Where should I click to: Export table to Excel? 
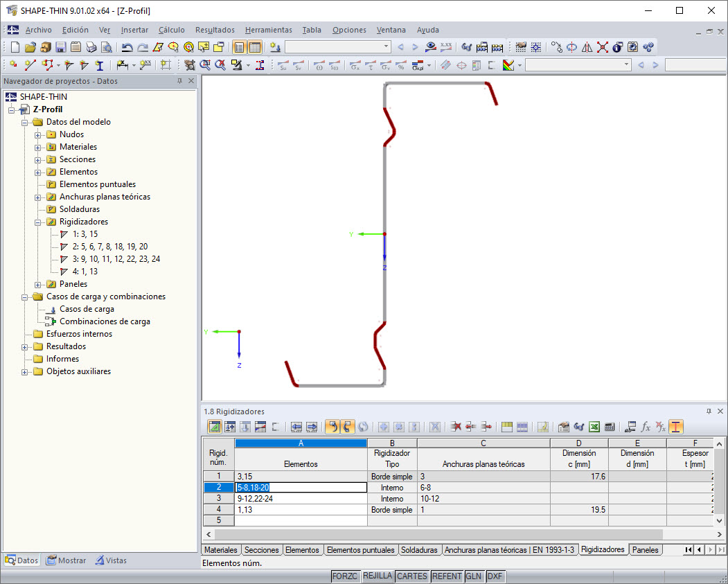(x=594, y=427)
